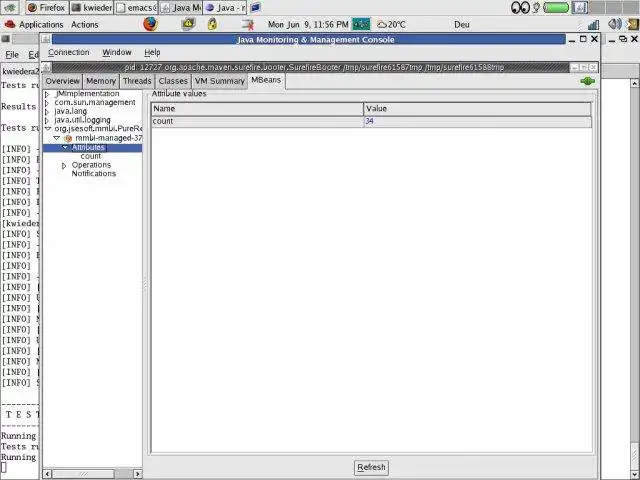Click the count value cell 34

point(477,121)
